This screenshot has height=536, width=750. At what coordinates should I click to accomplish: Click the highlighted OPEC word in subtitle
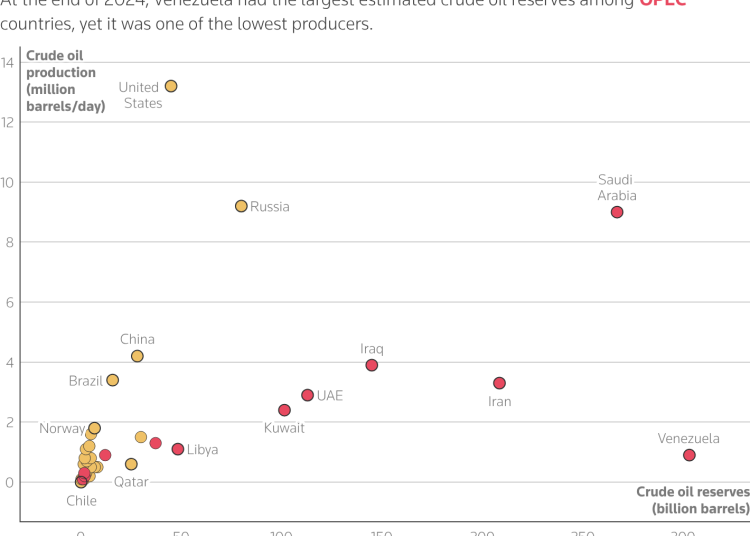(x=663, y=4)
